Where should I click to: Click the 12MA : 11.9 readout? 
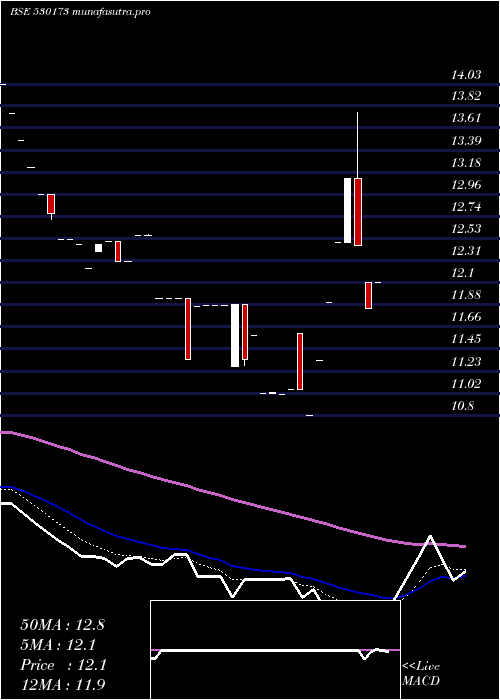click(x=62, y=685)
